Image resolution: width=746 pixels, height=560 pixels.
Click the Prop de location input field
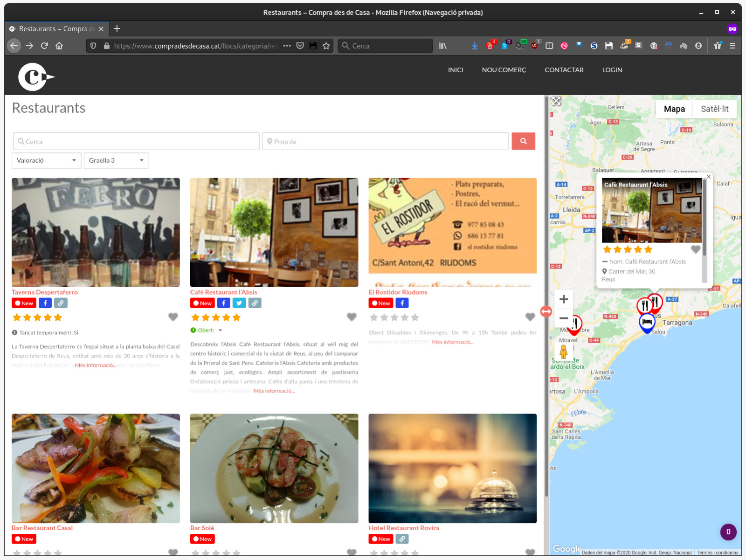pos(386,141)
